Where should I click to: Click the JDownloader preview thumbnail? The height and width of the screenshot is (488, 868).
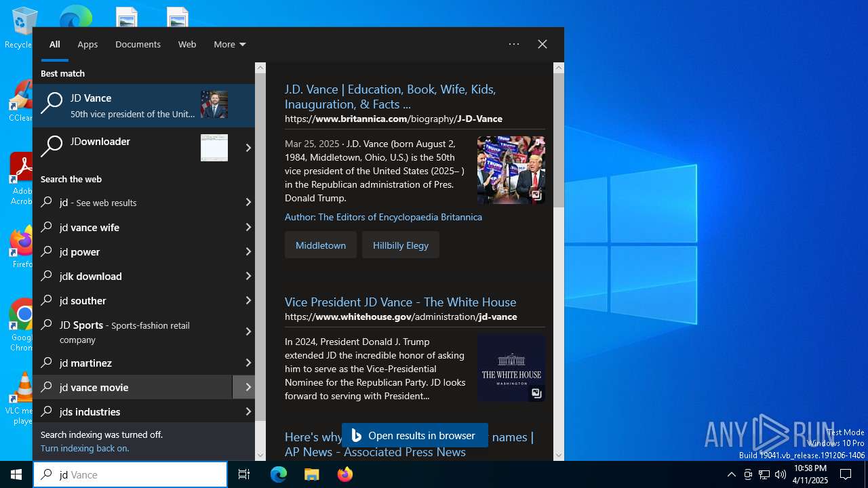coord(214,147)
